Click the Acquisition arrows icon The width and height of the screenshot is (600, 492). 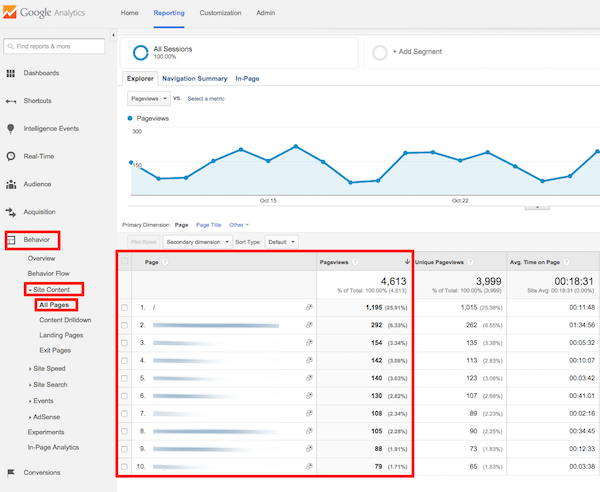pyautogui.click(x=10, y=212)
